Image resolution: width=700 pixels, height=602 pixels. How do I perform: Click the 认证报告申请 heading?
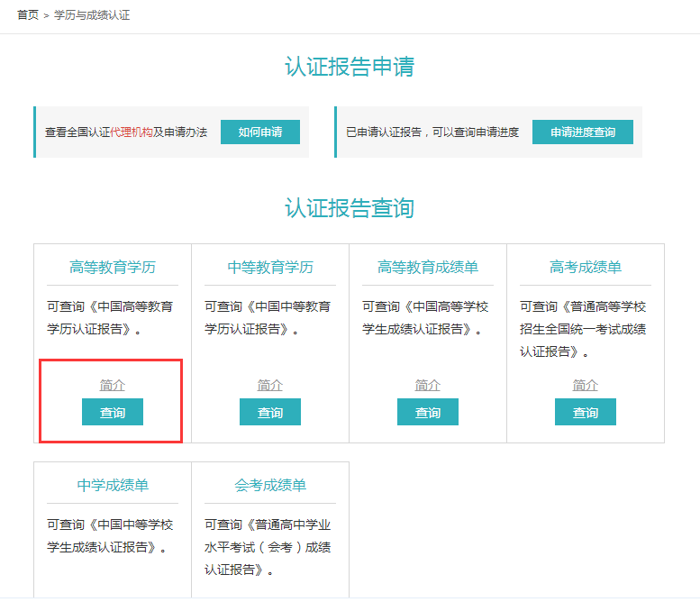coord(350,67)
